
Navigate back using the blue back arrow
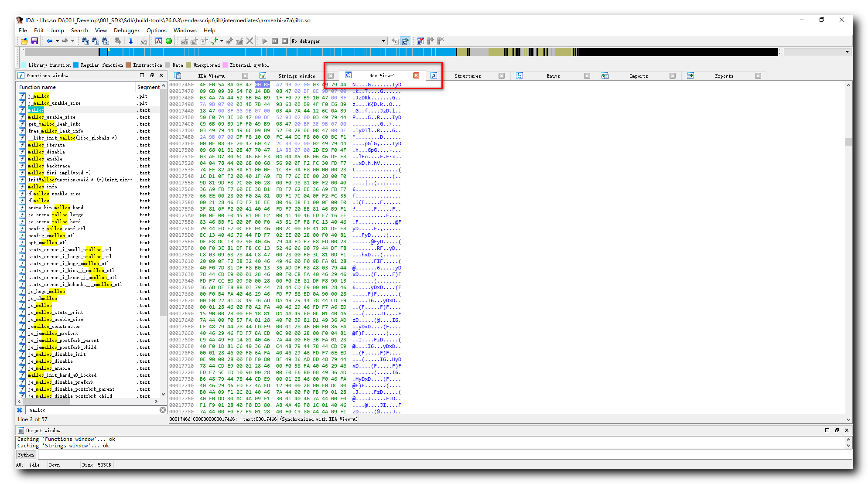point(49,41)
